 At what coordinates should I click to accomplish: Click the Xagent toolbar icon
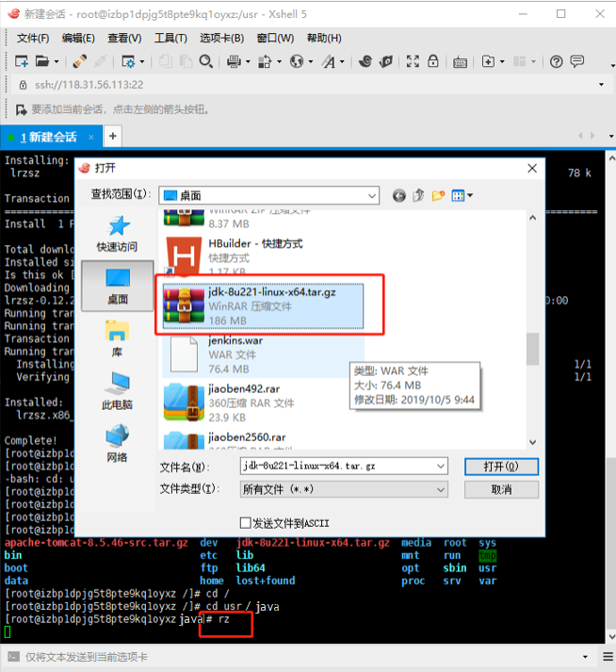pos(386,61)
